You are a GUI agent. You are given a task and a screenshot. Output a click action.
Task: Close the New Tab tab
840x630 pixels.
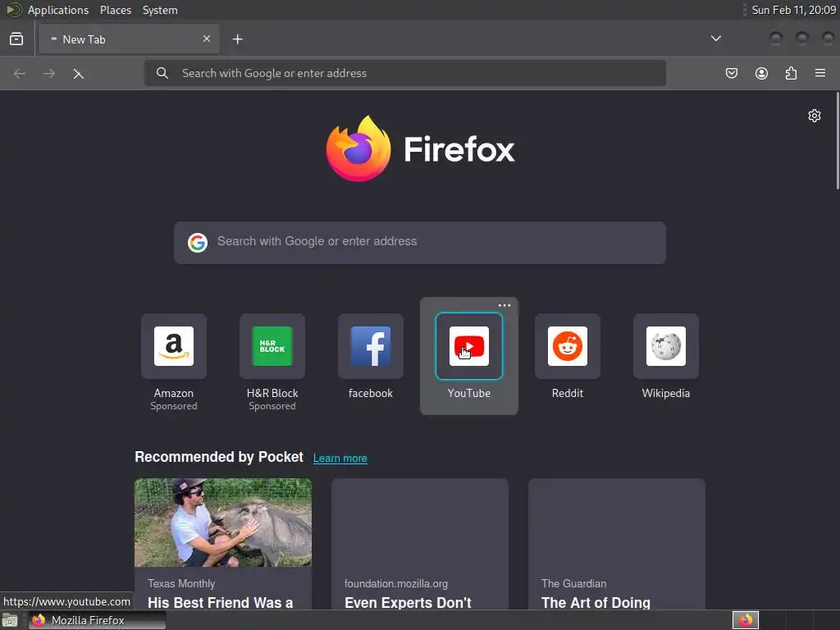pyautogui.click(x=206, y=39)
